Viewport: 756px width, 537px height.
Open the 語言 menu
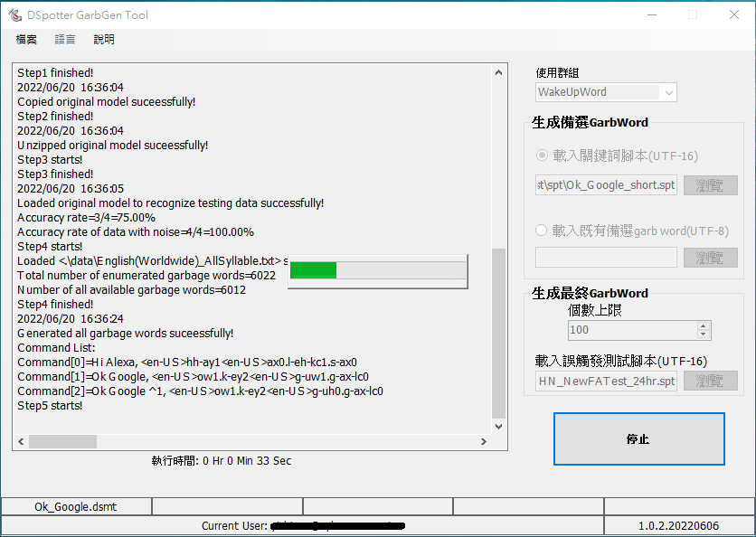65,40
